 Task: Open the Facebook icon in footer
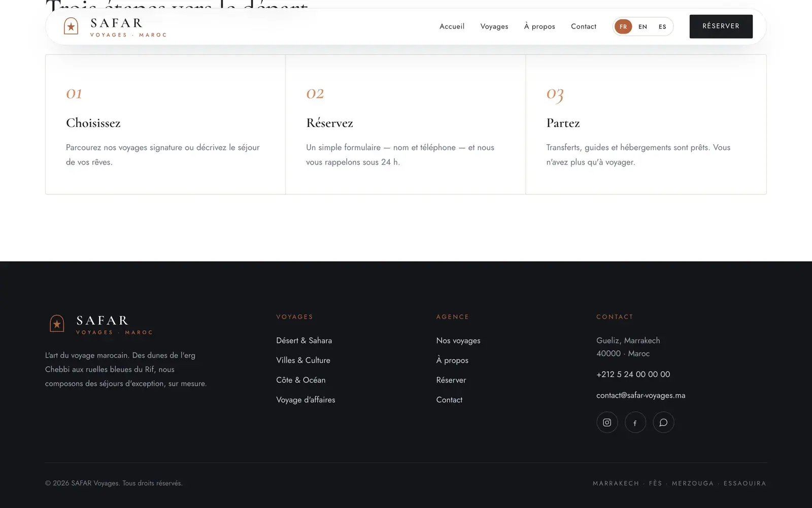(x=635, y=422)
